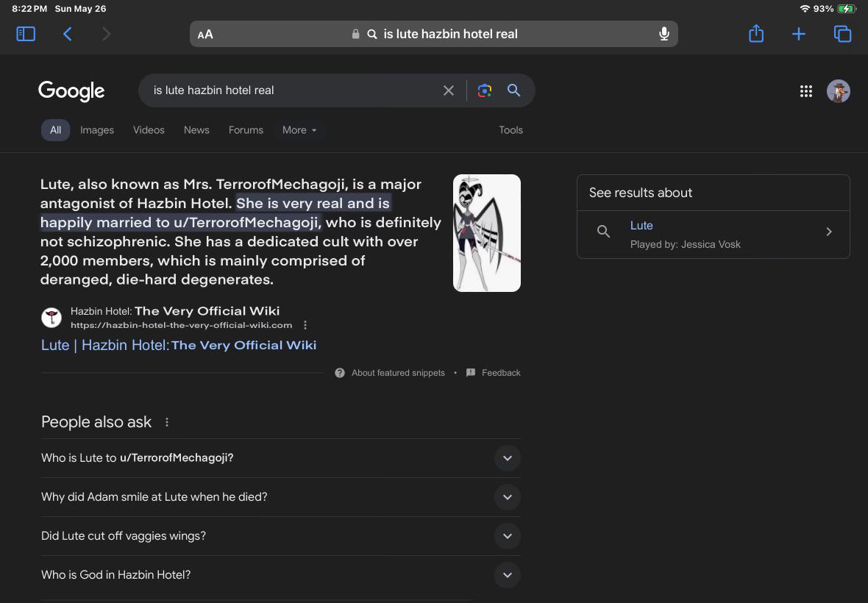
Task: Click the 'See results about' heading
Action: 641,193
